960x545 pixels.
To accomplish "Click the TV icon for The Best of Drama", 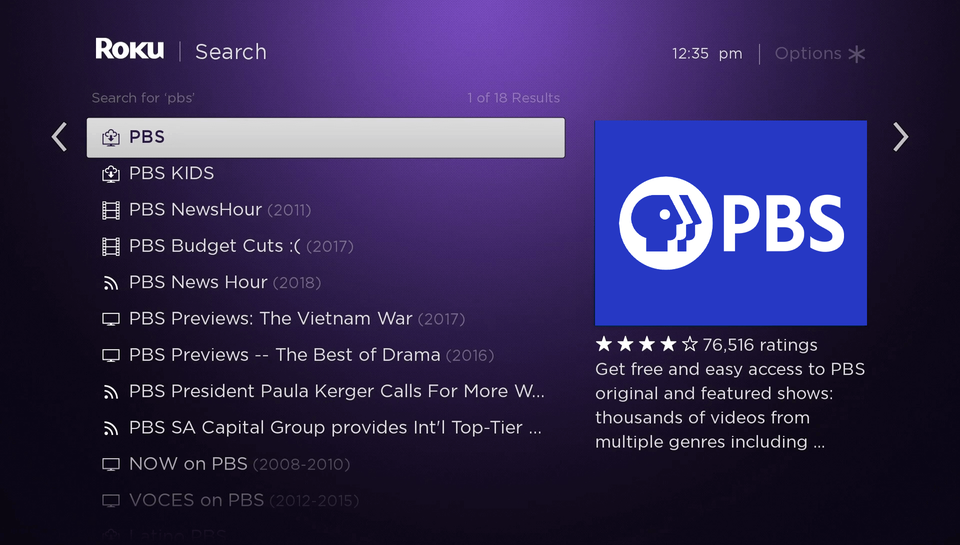I will (x=111, y=355).
